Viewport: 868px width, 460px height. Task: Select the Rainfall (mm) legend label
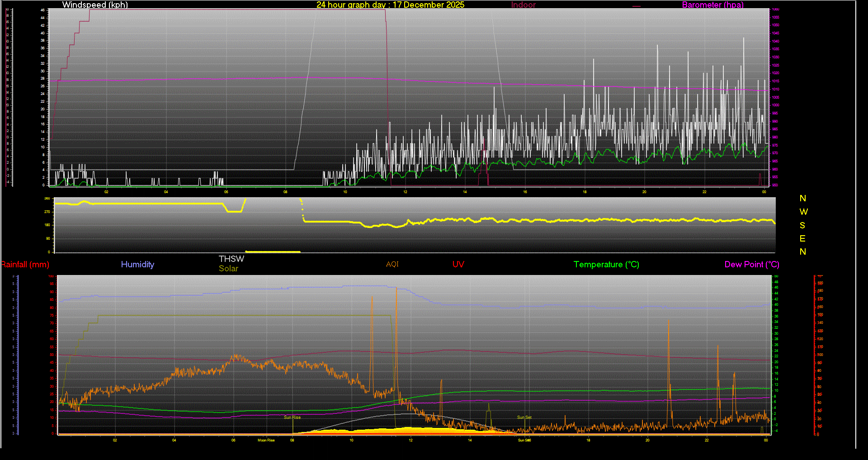[25, 265]
